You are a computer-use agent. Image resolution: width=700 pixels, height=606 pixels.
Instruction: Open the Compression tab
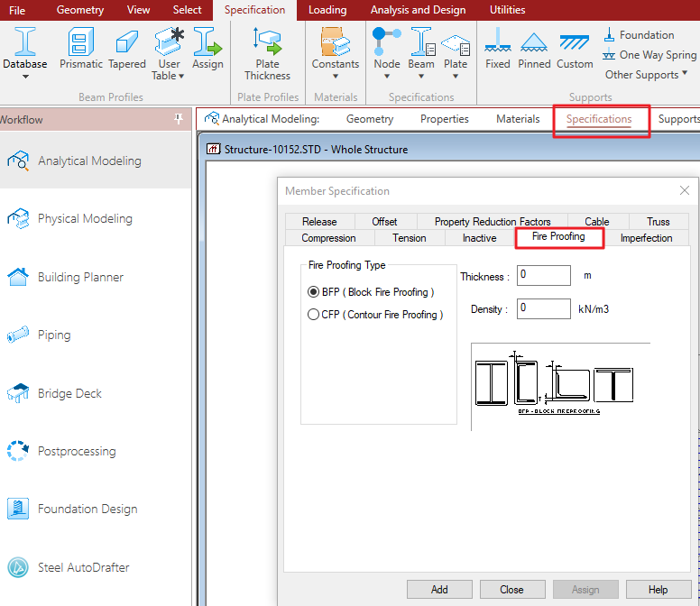point(328,238)
